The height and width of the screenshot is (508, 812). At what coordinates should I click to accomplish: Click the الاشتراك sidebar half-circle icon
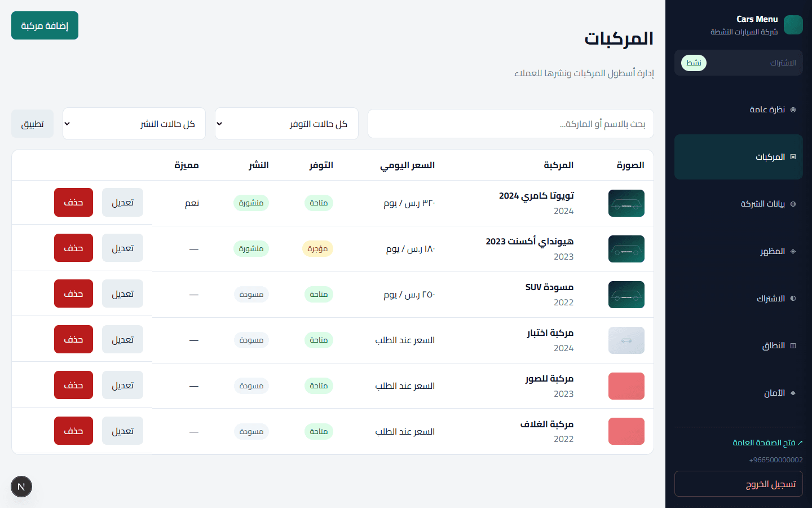[793, 299]
